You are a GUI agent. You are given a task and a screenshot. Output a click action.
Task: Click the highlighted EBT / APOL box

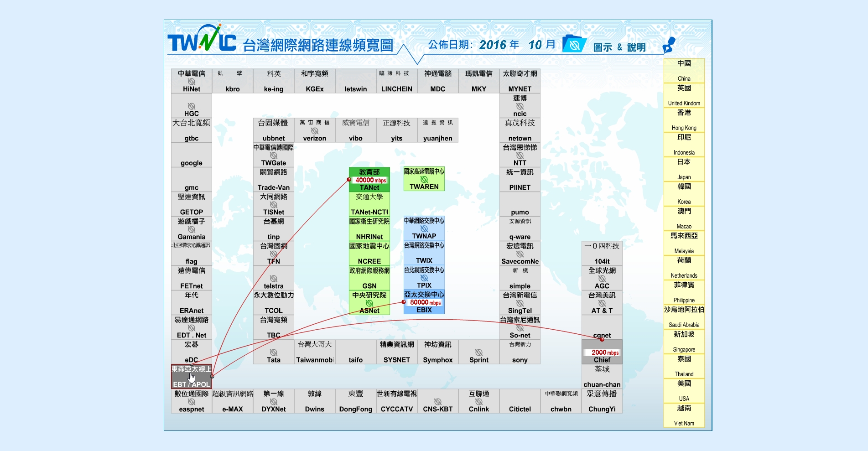192,377
